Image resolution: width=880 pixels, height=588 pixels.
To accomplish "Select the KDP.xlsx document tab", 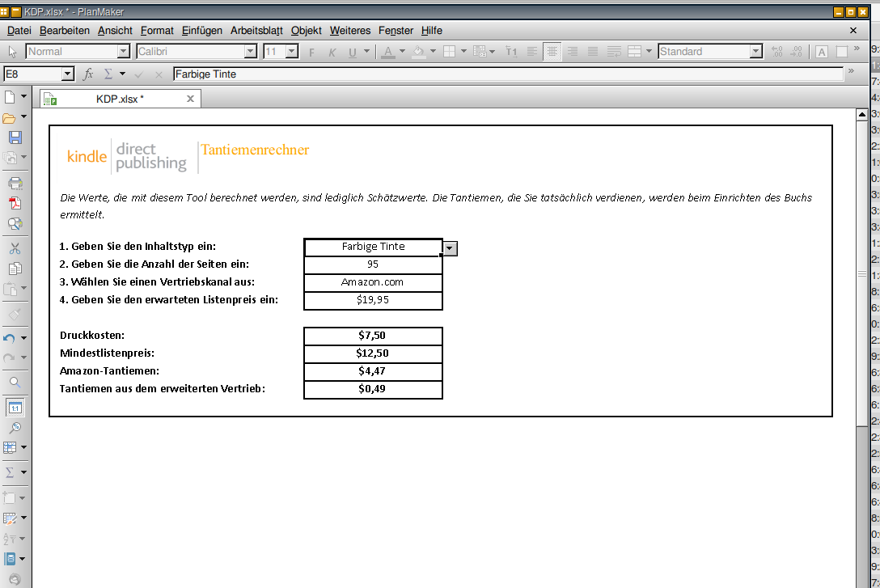I will pyautogui.click(x=120, y=99).
